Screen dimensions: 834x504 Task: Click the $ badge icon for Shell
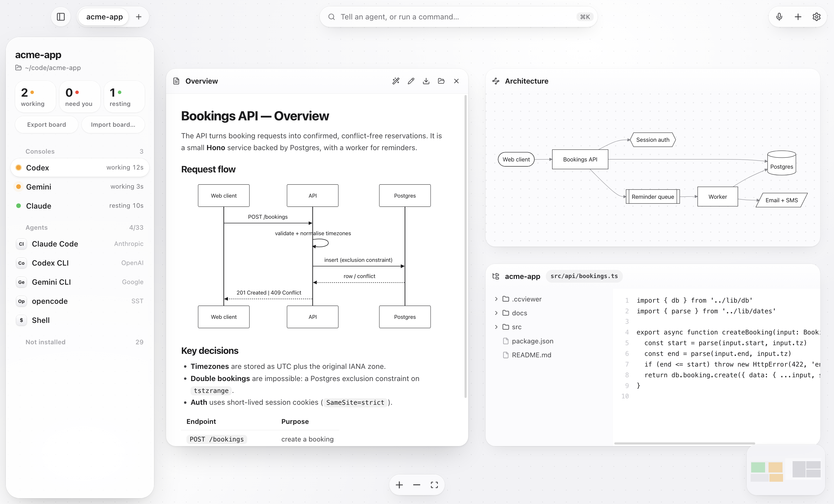coord(21,320)
